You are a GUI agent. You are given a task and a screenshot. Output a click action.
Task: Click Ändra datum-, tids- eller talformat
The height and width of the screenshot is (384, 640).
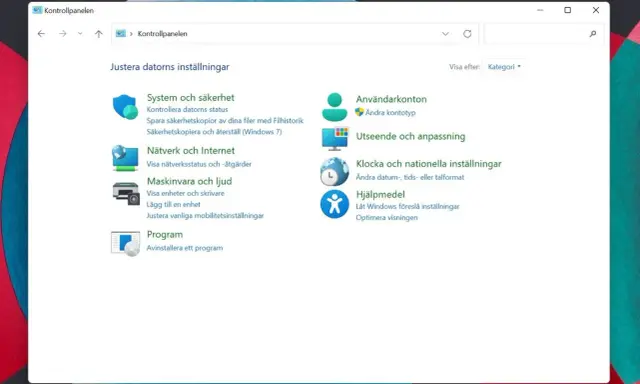tap(410, 177)
